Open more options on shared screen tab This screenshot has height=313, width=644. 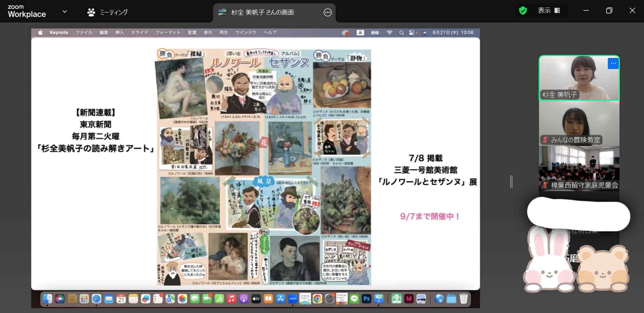tap(328, 12)
